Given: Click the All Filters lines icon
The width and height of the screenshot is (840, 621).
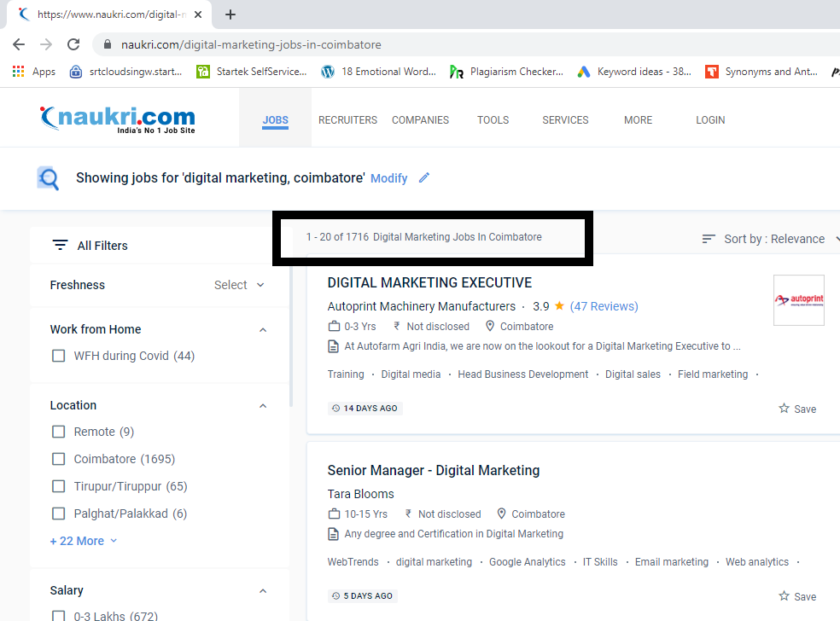Looking at the screenshot, I should point(60,245).
